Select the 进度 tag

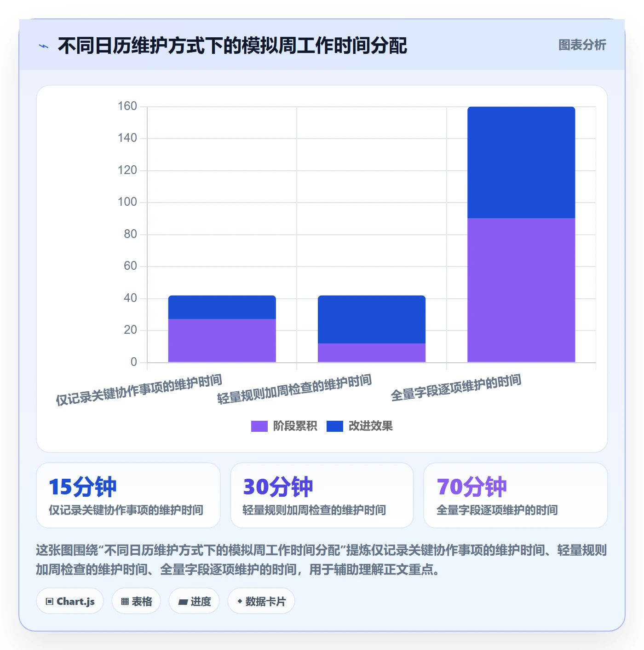[194, 601]
